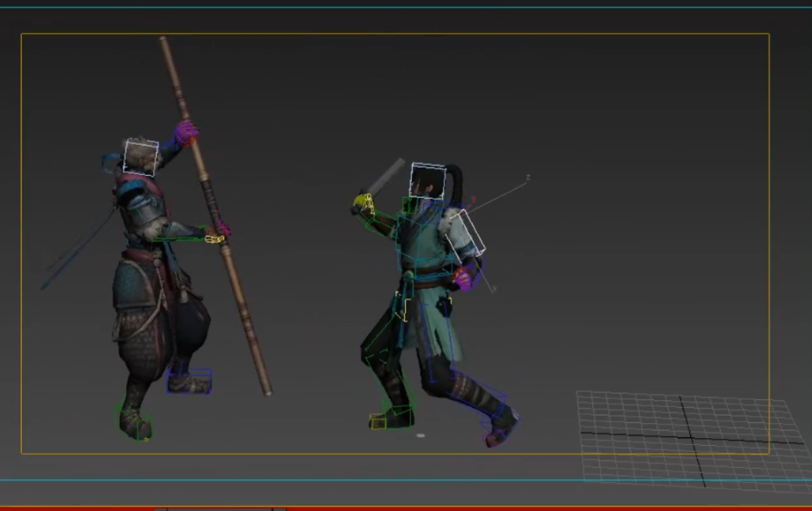Pick the monkey's blue foot bone box
Viewport: 812px width, 511px height.
coord(189,381)
